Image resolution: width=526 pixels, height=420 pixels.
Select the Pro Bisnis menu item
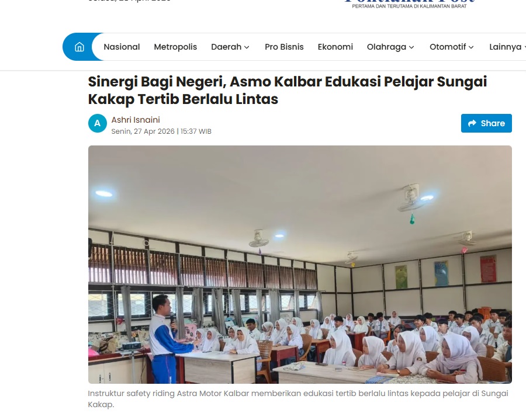284,47
